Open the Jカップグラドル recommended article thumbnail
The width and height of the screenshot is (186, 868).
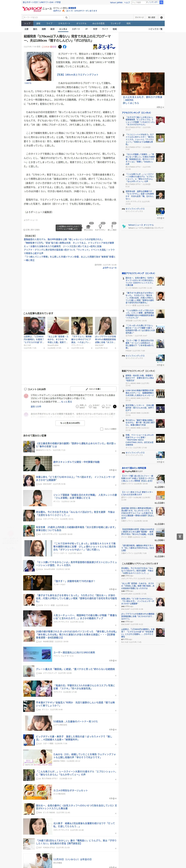106,325
